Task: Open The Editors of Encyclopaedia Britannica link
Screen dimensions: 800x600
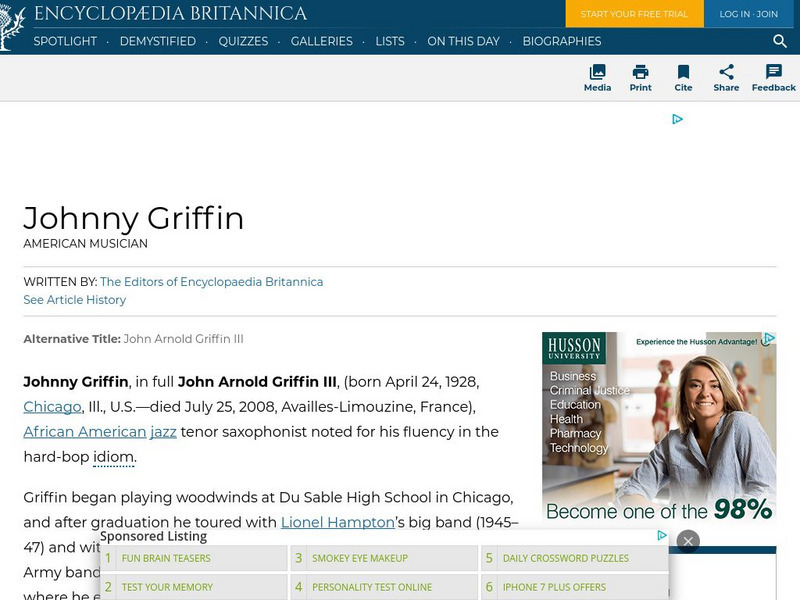Action: click(x=211, y=282)
